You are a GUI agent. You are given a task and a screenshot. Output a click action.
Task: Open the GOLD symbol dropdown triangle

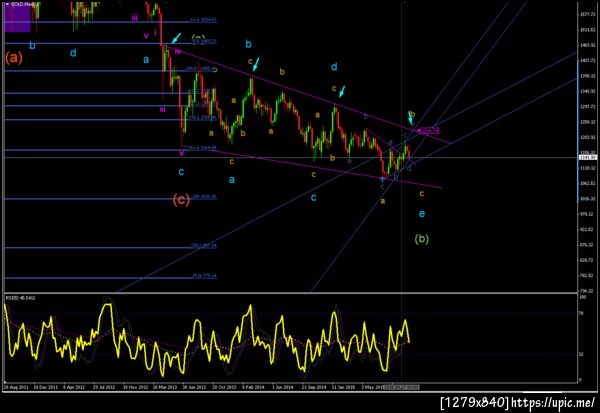(7, 4)
